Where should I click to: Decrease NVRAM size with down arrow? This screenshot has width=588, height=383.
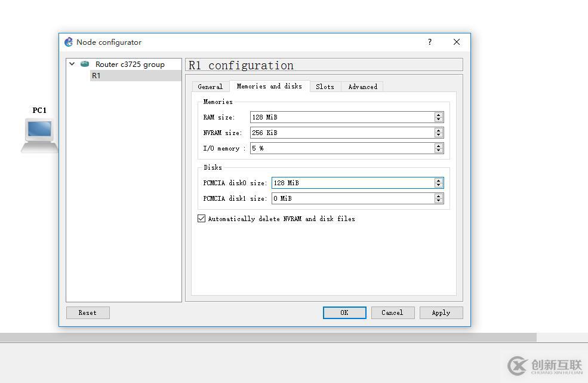438,135
